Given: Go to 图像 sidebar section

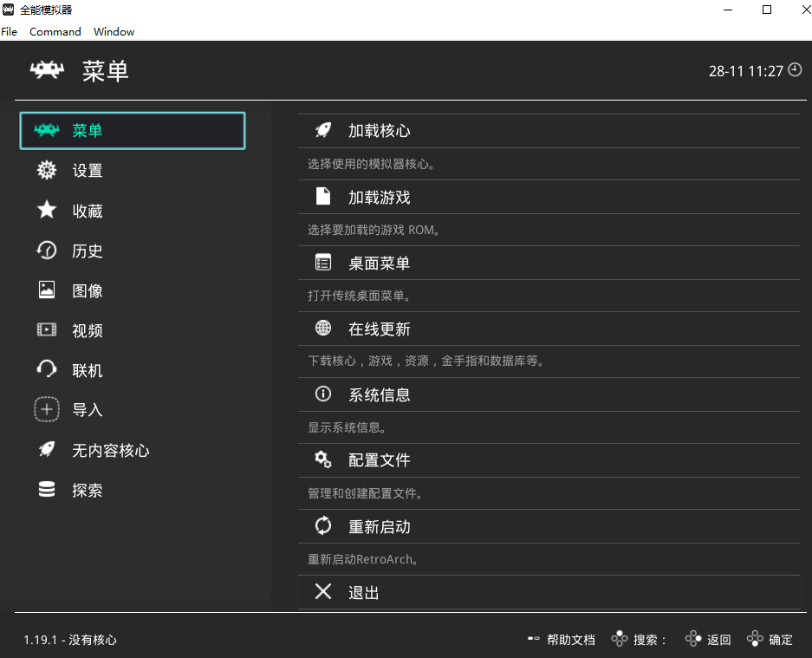Looking at the screenshot, I should 87,290.
